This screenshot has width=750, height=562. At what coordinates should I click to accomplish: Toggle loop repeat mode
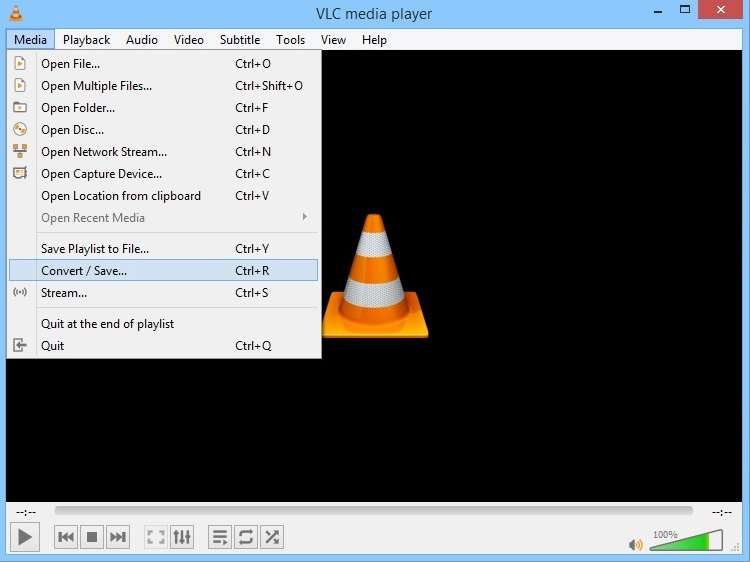coord(246,537)
